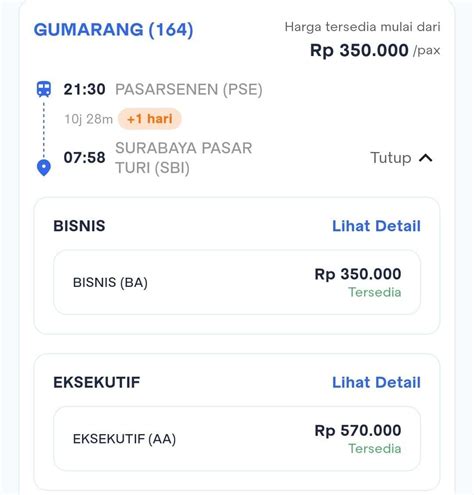Click the +1 hari badge
The width and height of the screenshot is (474, 495).
pos(150,119)
